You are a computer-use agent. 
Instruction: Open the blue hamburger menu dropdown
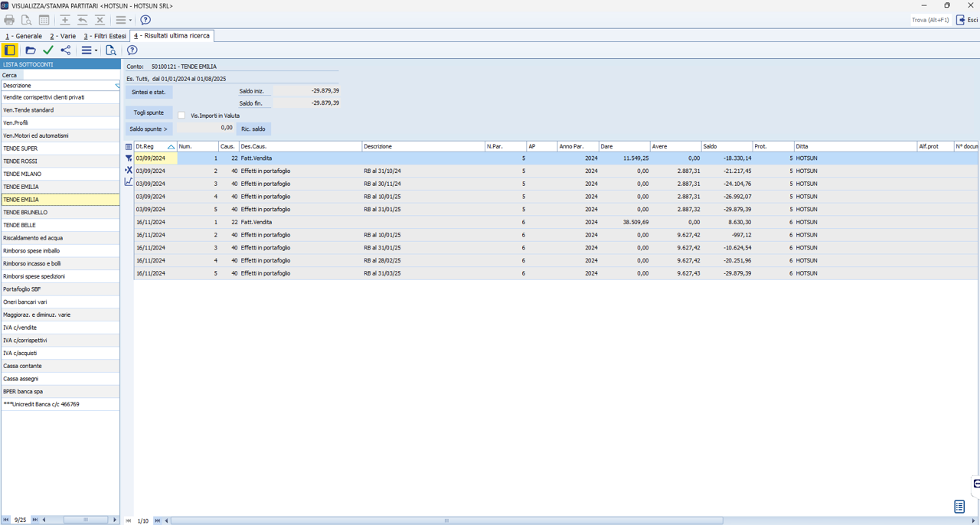[89, 51]
